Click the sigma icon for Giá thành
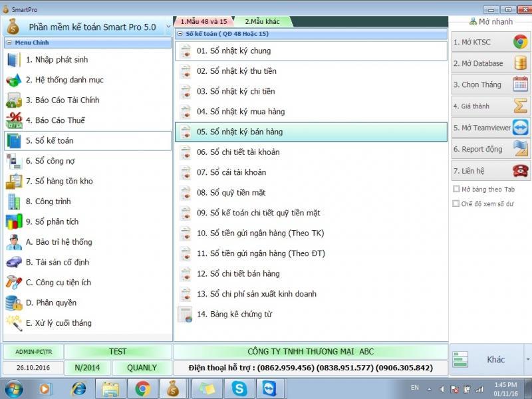 point(520,106)
